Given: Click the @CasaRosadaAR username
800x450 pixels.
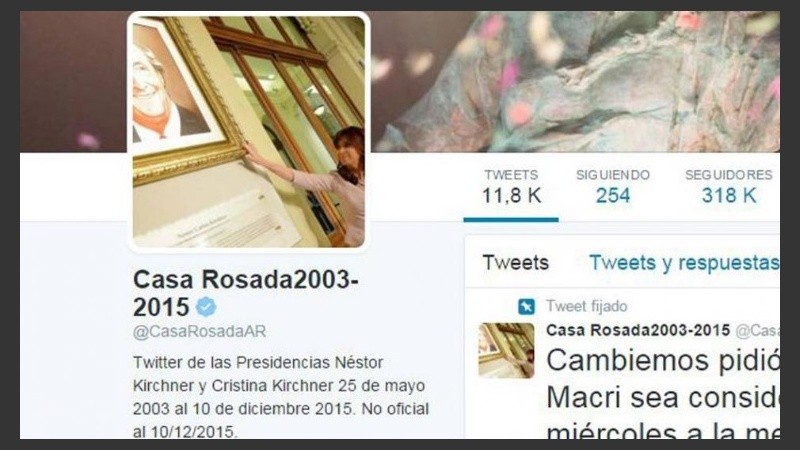Looking at the screenshot, I should coord(199,332).
